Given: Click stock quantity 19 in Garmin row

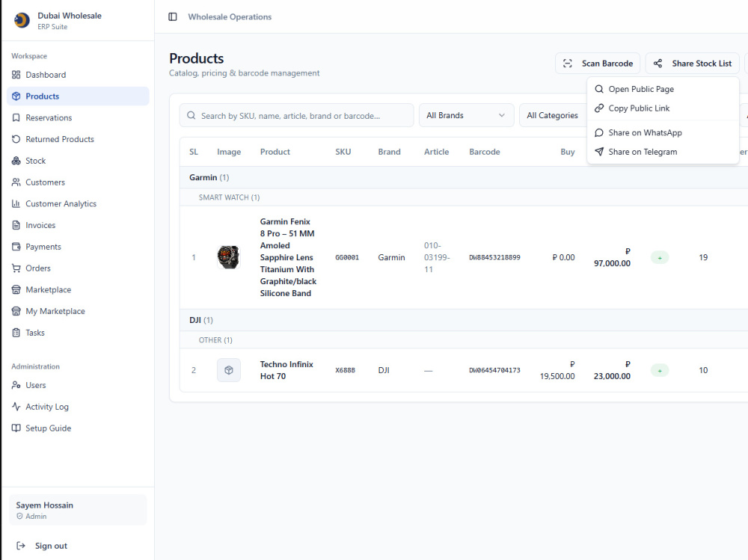Looking at the screenshot, I should coord(703,258).
